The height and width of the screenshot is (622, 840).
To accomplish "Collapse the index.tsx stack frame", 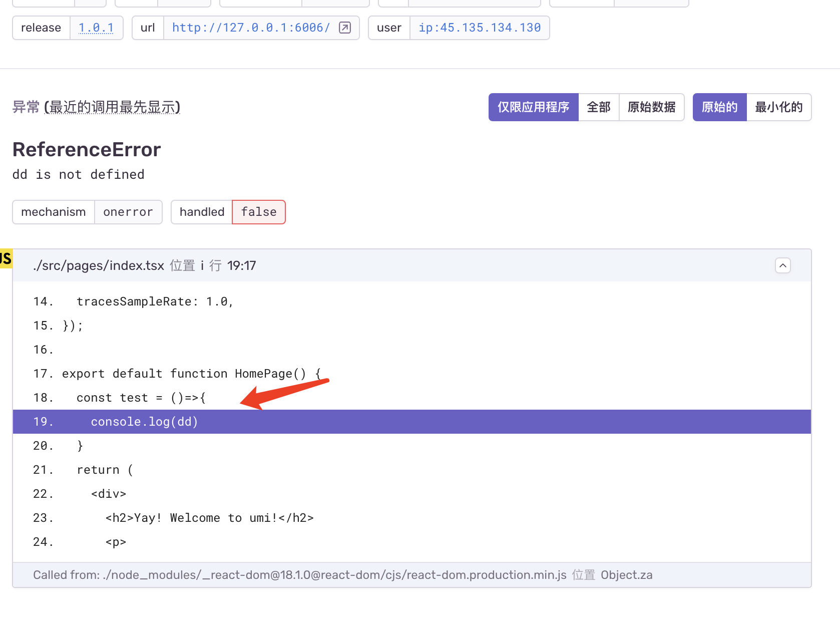I will pyautogui.click(x=783, y=265).
